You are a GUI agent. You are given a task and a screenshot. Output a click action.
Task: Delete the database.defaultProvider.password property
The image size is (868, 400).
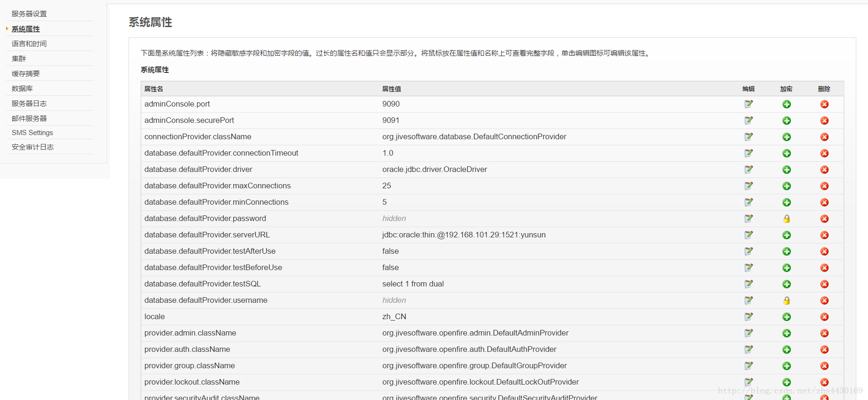[825, 219]
